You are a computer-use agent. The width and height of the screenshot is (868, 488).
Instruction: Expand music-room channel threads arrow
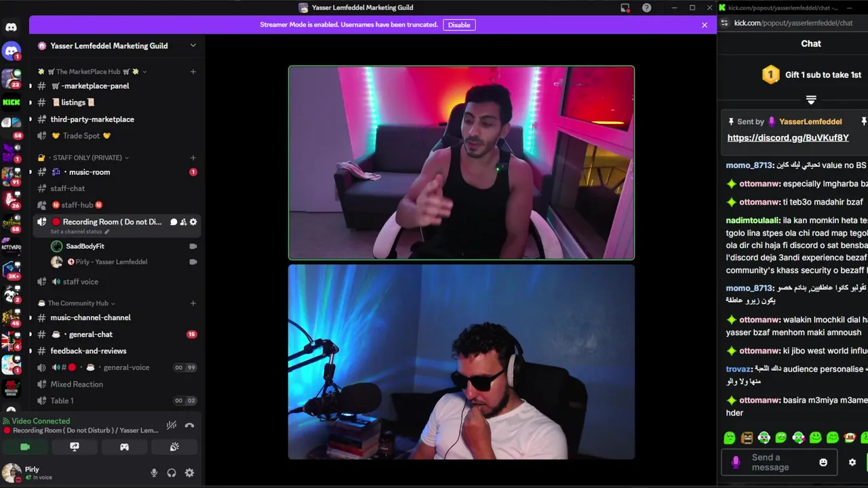click(30, 172)
